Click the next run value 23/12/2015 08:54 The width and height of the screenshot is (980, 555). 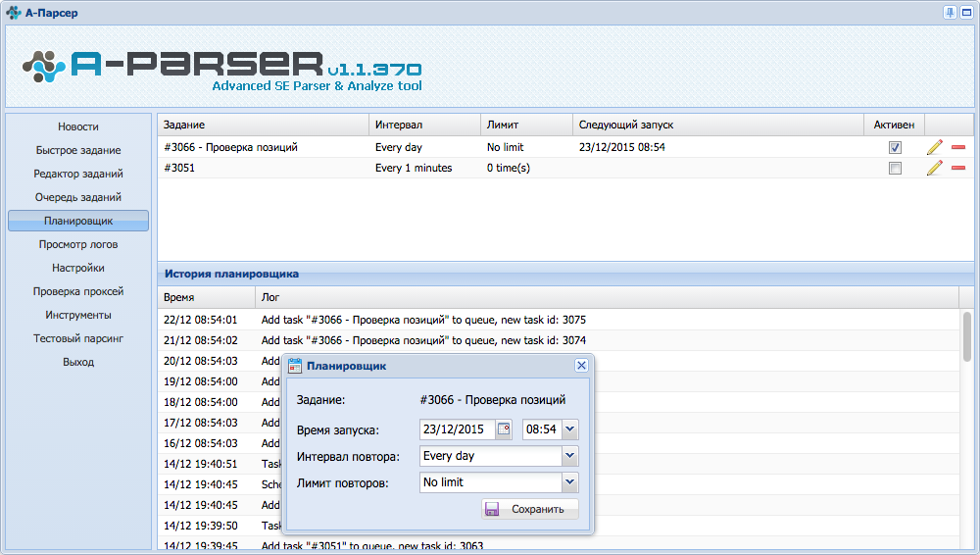pyautogui.click(x=622, y=148)
